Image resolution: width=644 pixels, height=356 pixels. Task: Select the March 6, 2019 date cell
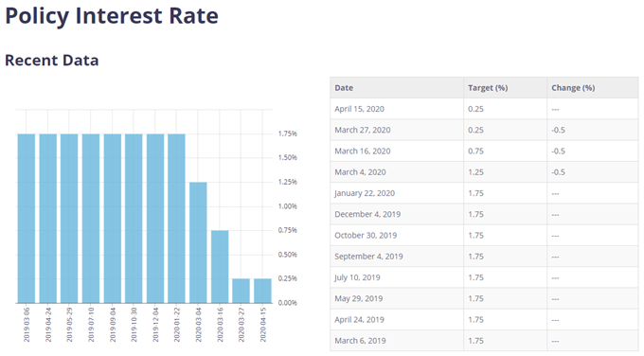[397, 341]
